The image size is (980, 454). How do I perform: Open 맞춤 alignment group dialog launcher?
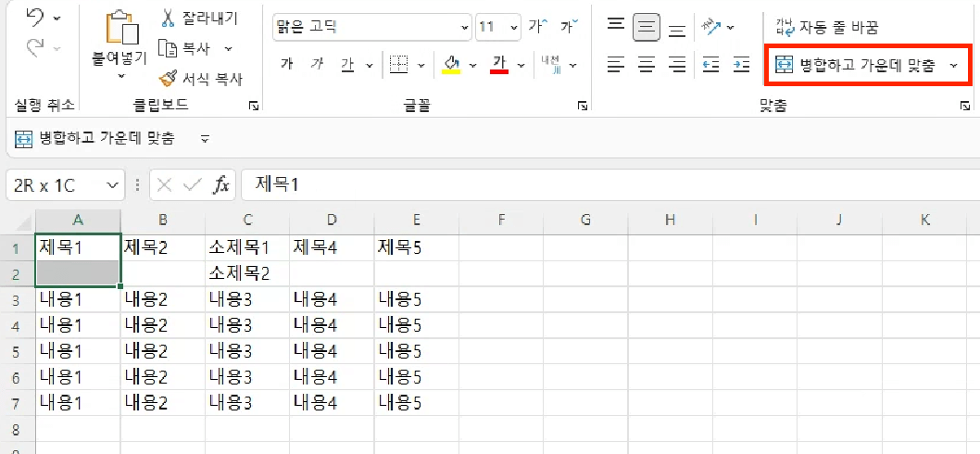[965, 107]
